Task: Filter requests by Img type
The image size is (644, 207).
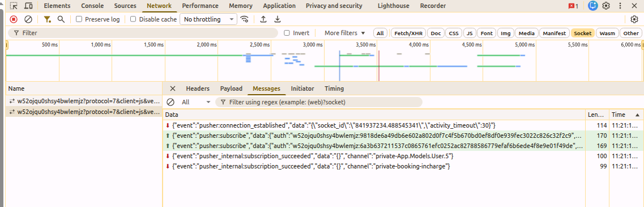Action: click(x=506, y=33)
